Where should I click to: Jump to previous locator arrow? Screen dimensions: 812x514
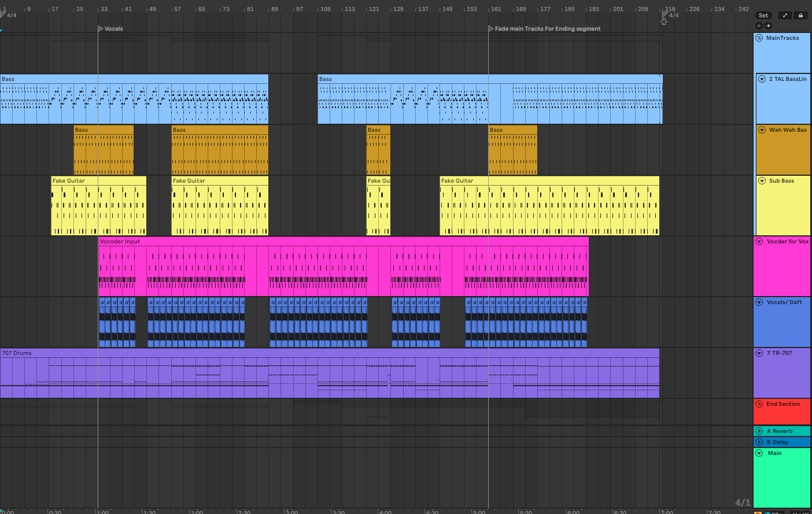(759, 25)
